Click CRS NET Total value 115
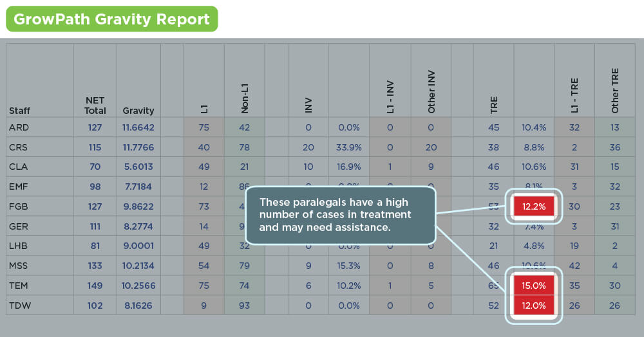 (95, 147)
